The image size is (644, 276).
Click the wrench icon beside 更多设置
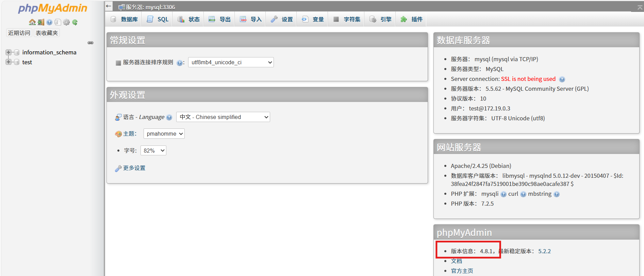(118, 168)
